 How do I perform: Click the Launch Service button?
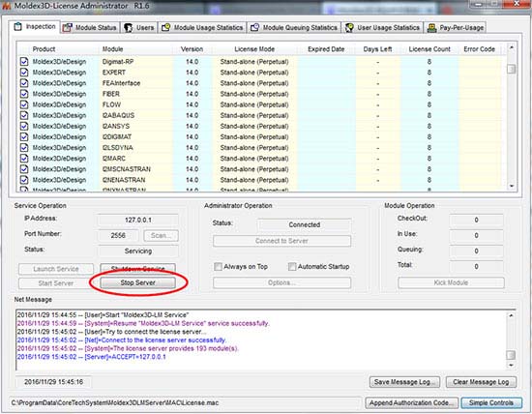(56, 269)
